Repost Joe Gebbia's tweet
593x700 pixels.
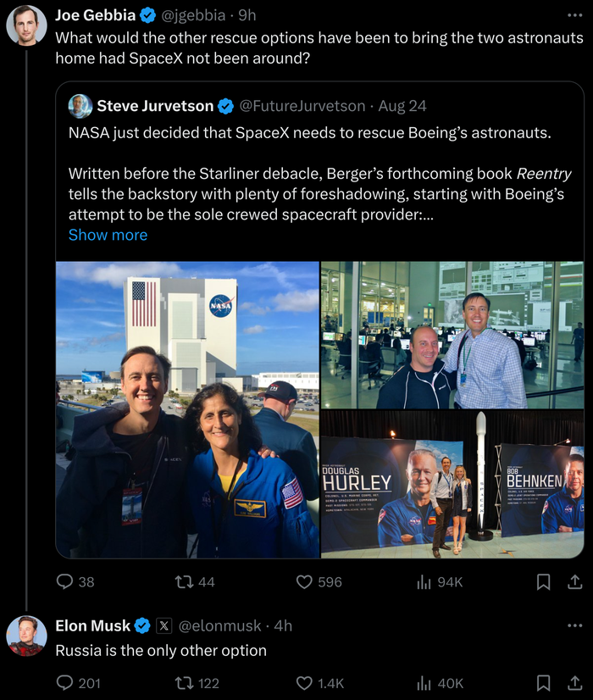pos(183,581)
